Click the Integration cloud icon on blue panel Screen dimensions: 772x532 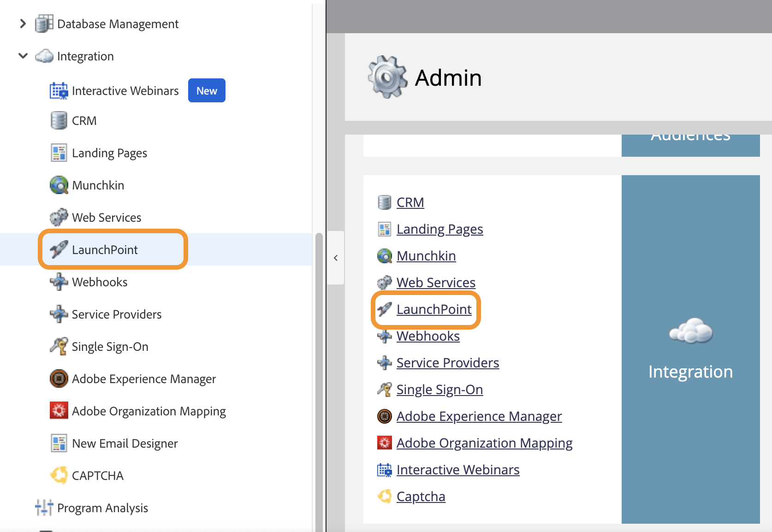click(x=691, y=331)
